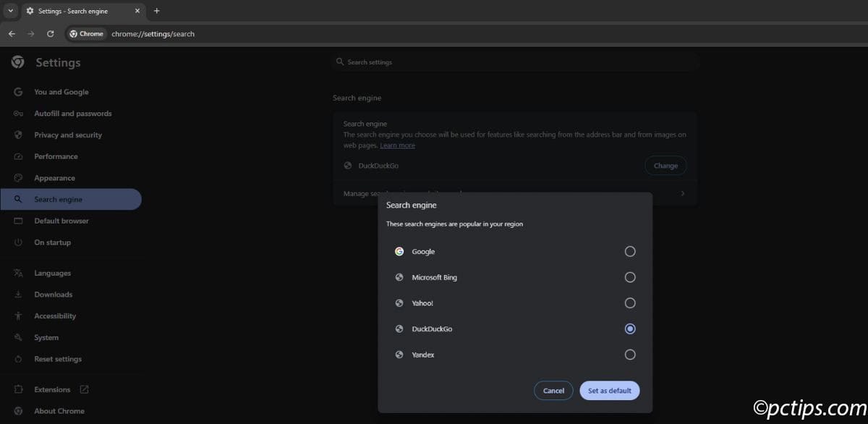Open the tab search dropdown arrow
Image resolution: width=868 pixels, height=424 pixels.
click(x=10, y=11)
